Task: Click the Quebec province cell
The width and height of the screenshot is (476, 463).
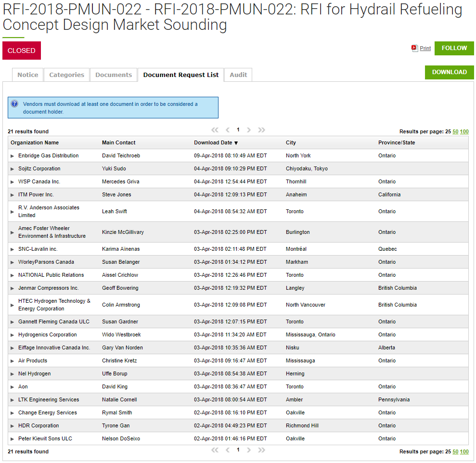Action: (x=387, y=249)
